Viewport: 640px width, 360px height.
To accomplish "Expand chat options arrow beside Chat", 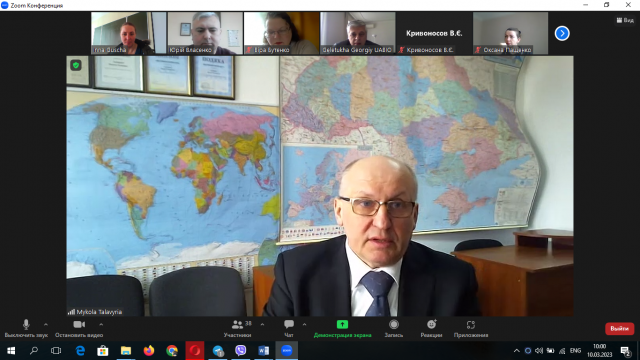I will click(x=304, y=324).
